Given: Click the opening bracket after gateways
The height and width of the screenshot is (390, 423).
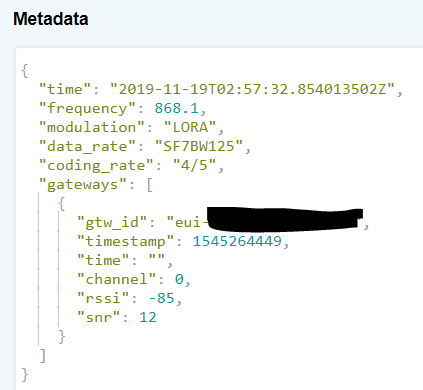Looking at the screenshot, I should pos(149,185).
